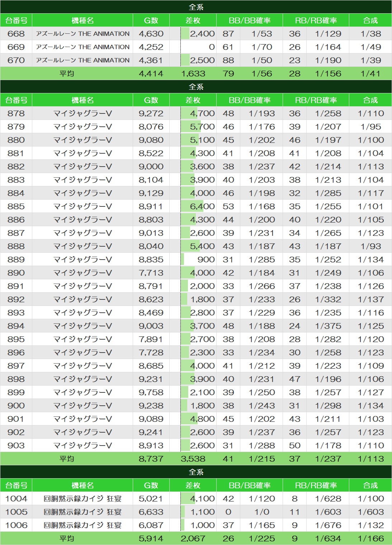
Task: Click BB probability 1/0 for machine 1005
Action: click(x=261, y=512)
